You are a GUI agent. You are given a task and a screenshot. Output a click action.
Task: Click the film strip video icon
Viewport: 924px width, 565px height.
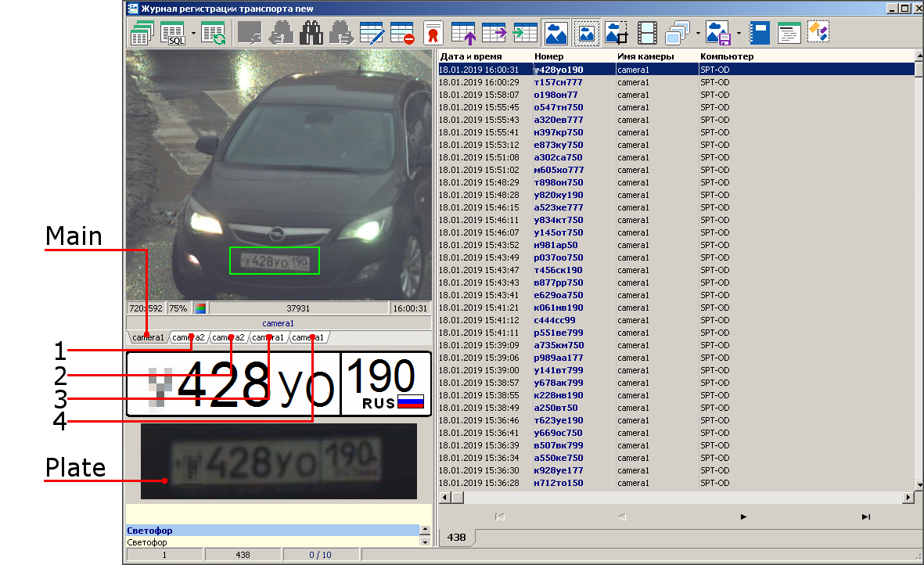(647, 33)
